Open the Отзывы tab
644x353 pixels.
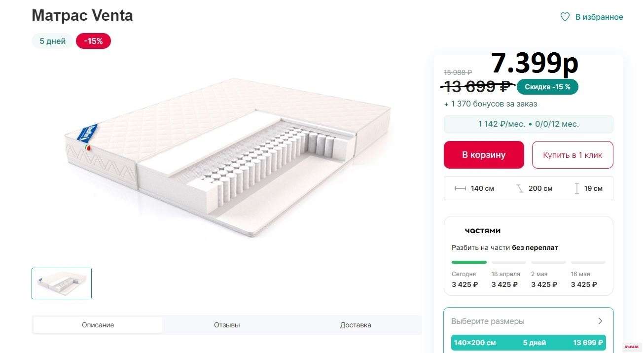coord(227,325)
